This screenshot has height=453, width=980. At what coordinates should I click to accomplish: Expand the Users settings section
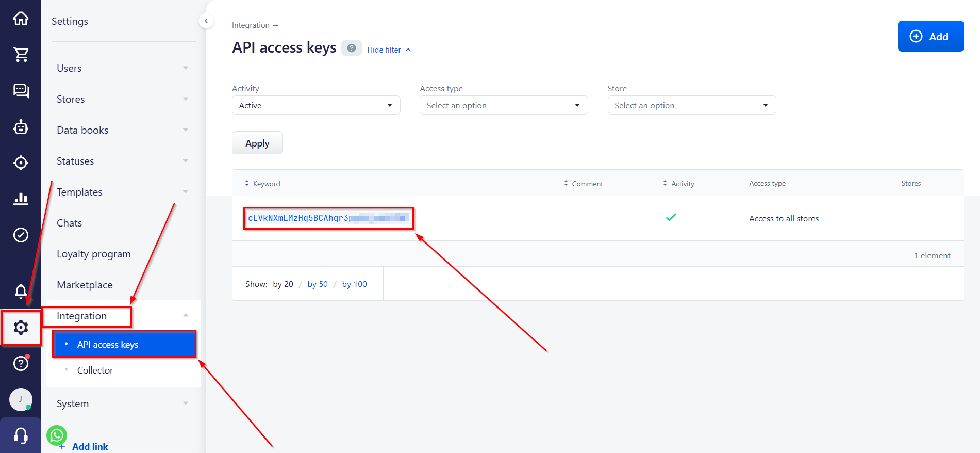coord(123,68)
